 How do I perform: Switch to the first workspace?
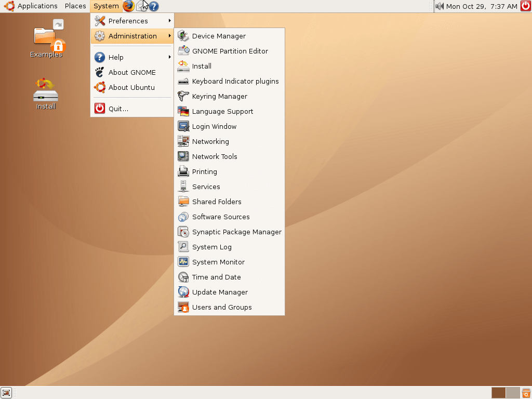(498, 393)
